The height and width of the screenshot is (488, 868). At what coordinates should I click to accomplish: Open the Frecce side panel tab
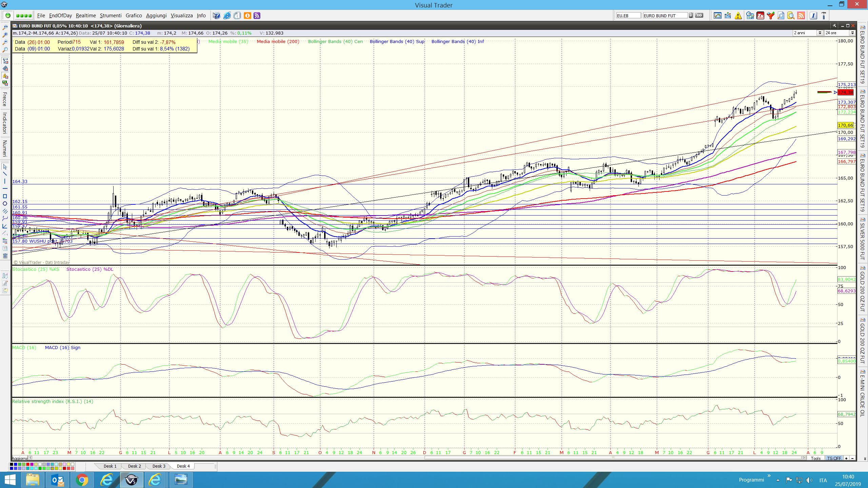pyautogui.click(x=5, y=99)
